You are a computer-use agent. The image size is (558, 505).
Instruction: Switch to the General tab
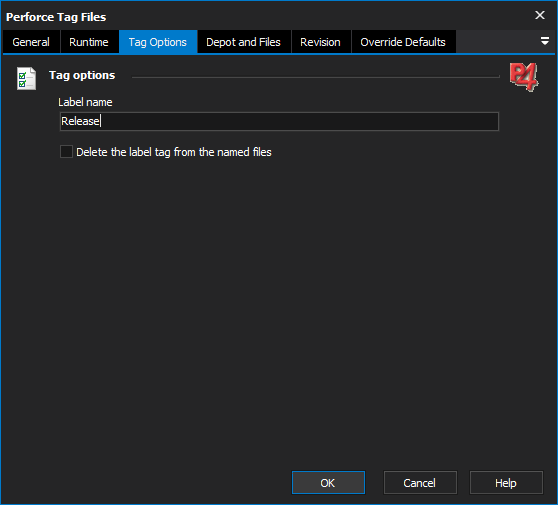(x=31, y=42)
